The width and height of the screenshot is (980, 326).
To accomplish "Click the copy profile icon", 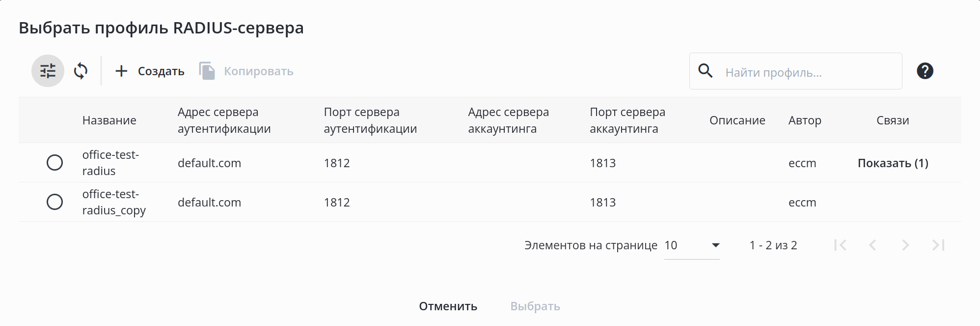I will pyautogui.click(x=207, y=71).
